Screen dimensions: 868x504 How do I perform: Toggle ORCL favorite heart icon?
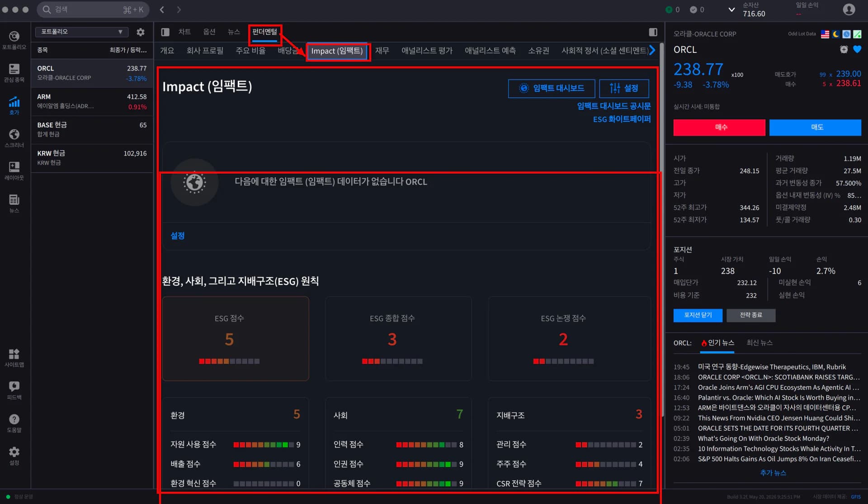pyautogui.click(x=857, y=50)
